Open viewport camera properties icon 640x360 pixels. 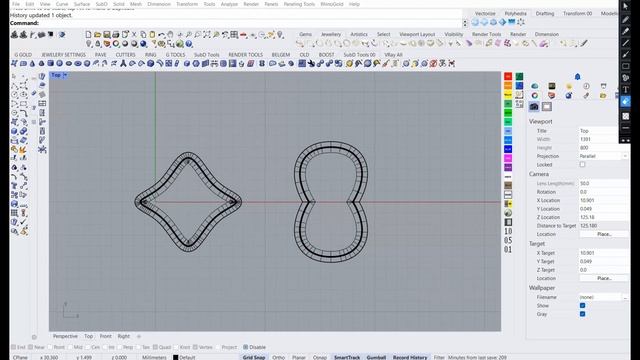click(534, 107)
